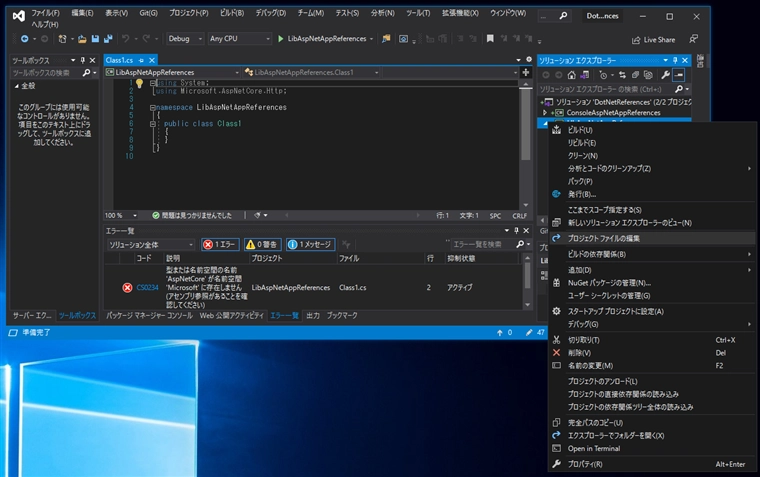Screen dimensions: 760x477
Task: Toggle preview selected items button
Action: click(679, 75)
